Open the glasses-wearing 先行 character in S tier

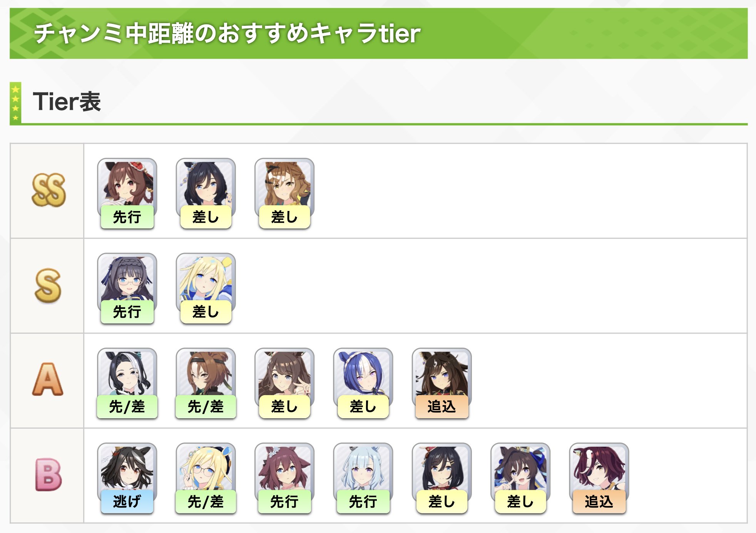127,288
